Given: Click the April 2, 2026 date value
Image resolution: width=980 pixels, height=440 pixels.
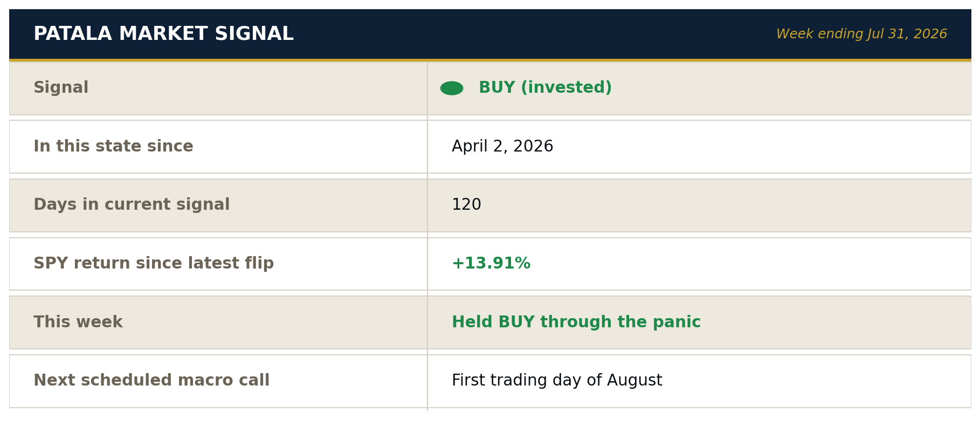Looking at the screenshot, I should [502, 147].
